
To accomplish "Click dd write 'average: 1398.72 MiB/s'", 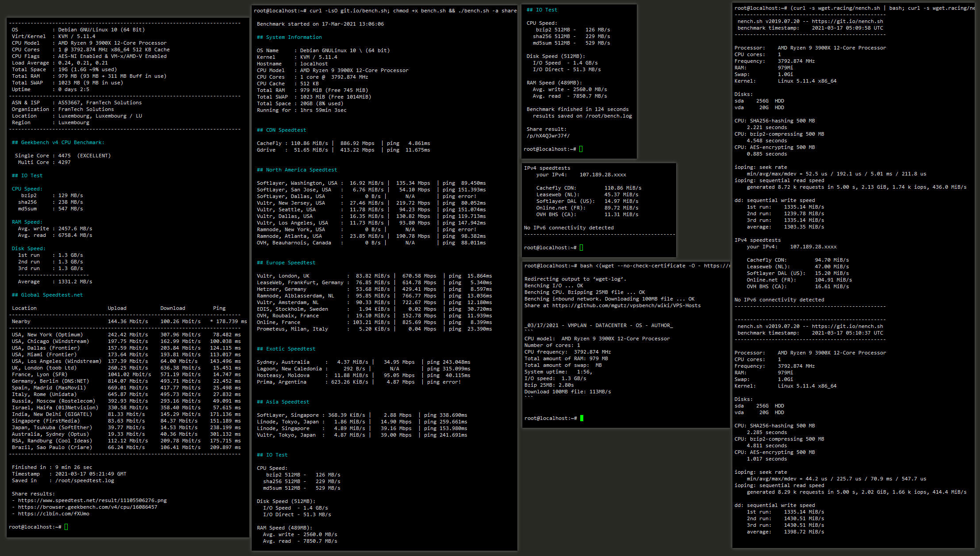I will [785, 532].
